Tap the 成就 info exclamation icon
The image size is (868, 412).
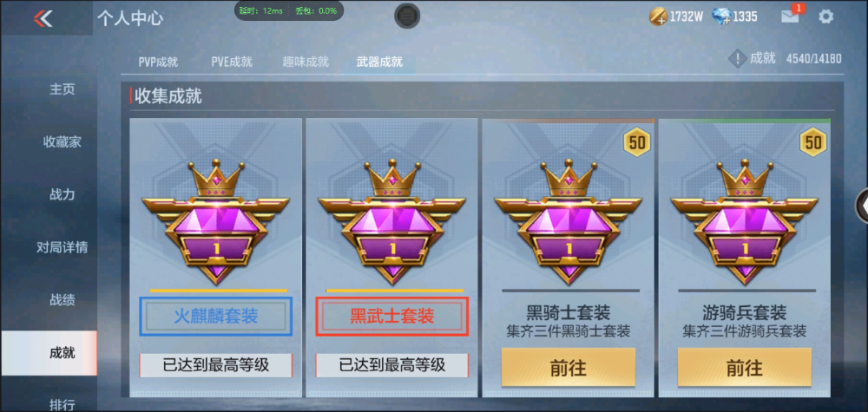point(737,58)
